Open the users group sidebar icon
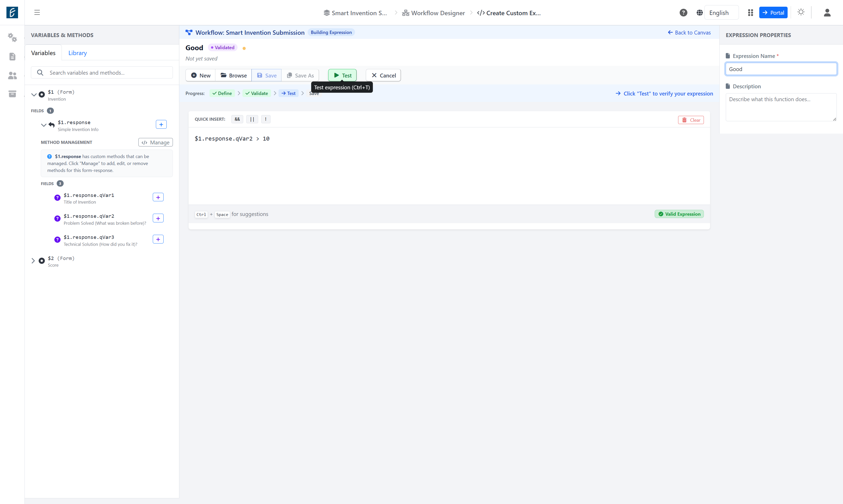 point(12,75)
